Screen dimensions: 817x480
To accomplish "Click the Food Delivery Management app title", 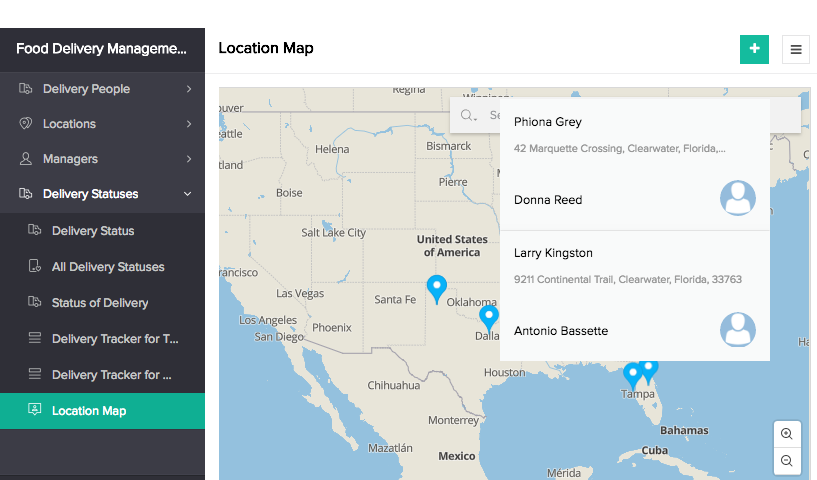I will click(x=101, y=49).
